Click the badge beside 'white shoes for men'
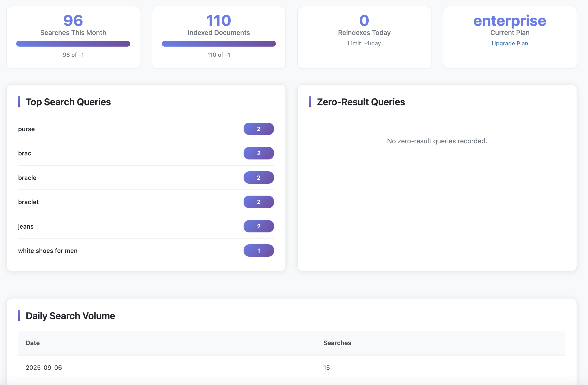Viewport: 588px width, 385px height. 259,250
